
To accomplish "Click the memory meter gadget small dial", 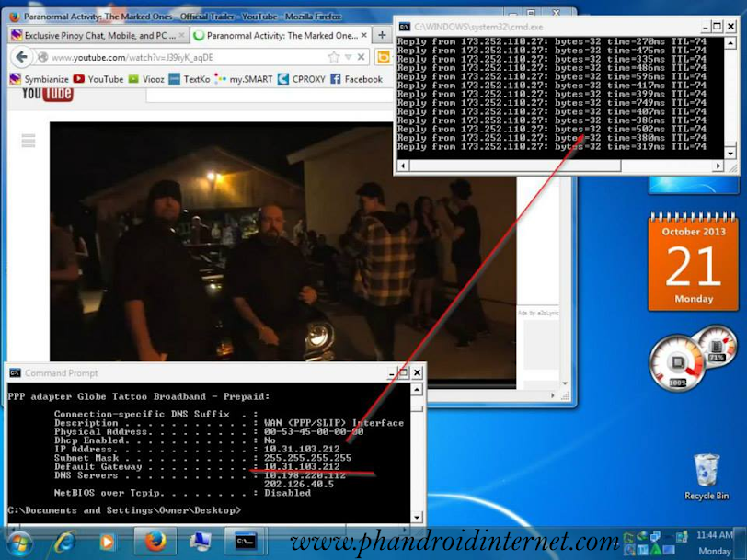I will (716, 345).
